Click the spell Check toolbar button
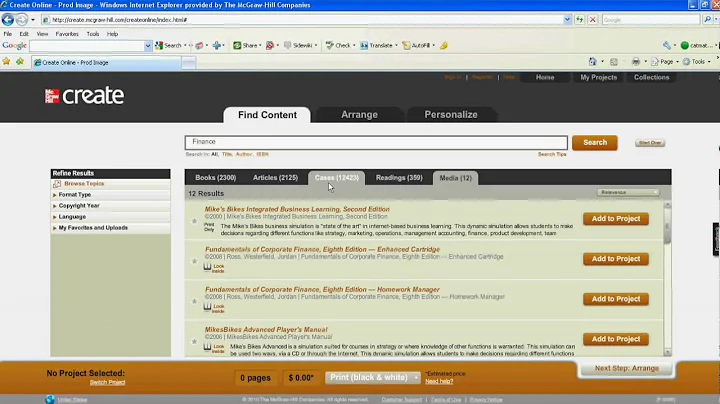 coord(338,45)
